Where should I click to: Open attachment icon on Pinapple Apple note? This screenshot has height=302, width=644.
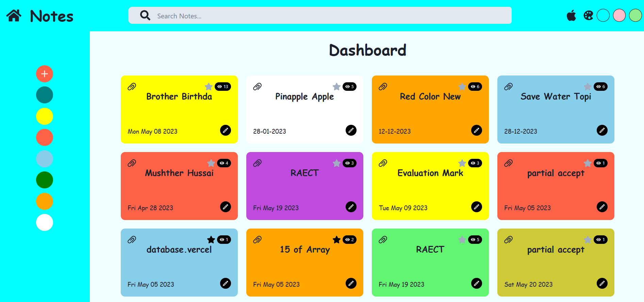(x=257, y=87)
